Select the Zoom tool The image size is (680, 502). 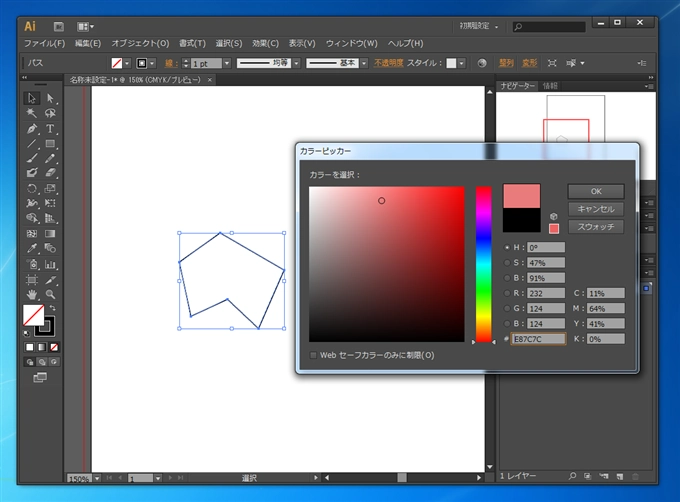point(50,295)
